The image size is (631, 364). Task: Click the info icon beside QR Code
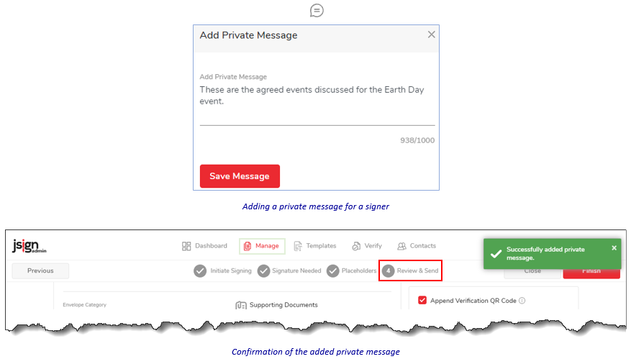(x=522, y=301)
